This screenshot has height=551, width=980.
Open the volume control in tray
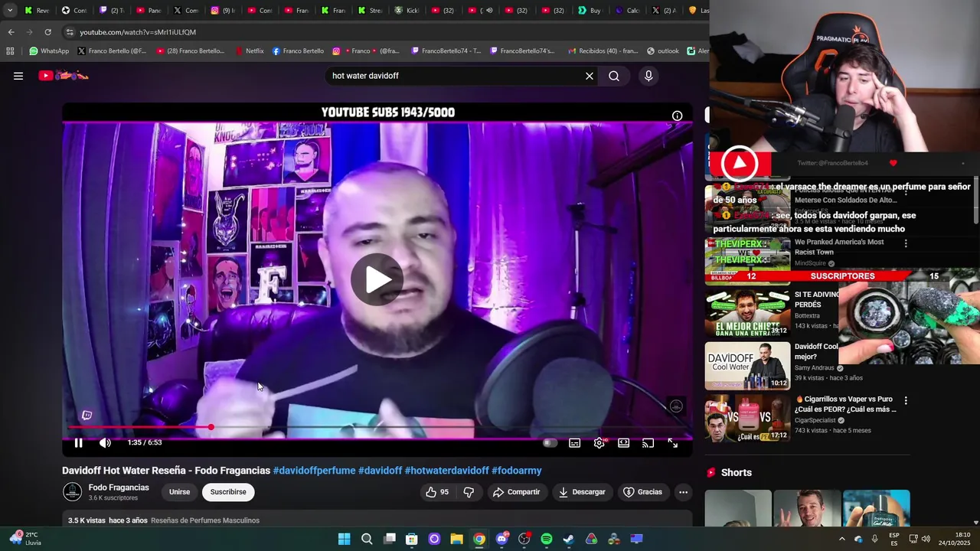pos(925,539)
